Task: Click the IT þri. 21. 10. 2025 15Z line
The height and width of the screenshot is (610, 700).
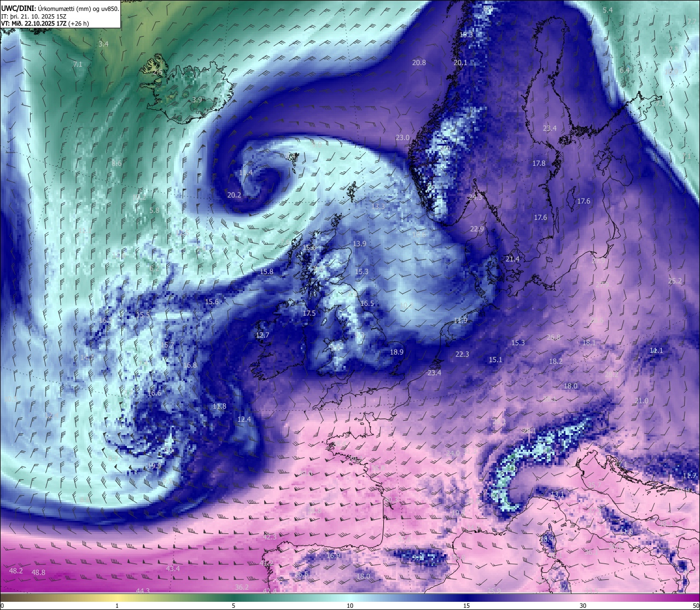Action: coord(34,16)
